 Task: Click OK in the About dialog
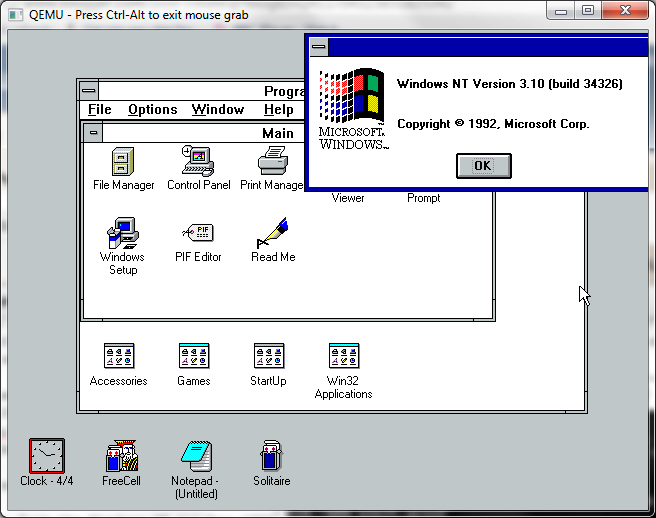pos(484,166)
